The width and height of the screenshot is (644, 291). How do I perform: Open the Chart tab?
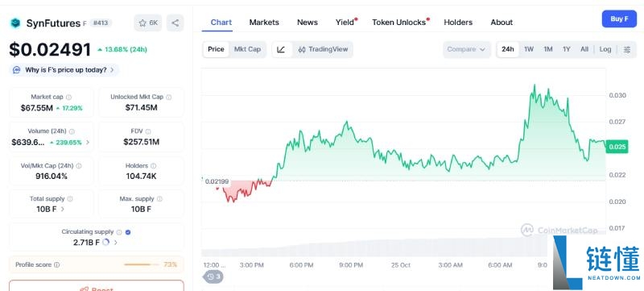pyautogui.click(x=221, y=23)
